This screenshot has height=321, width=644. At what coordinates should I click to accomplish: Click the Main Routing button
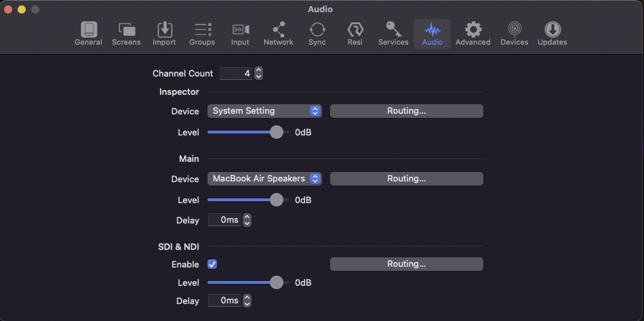pos(407,179)
